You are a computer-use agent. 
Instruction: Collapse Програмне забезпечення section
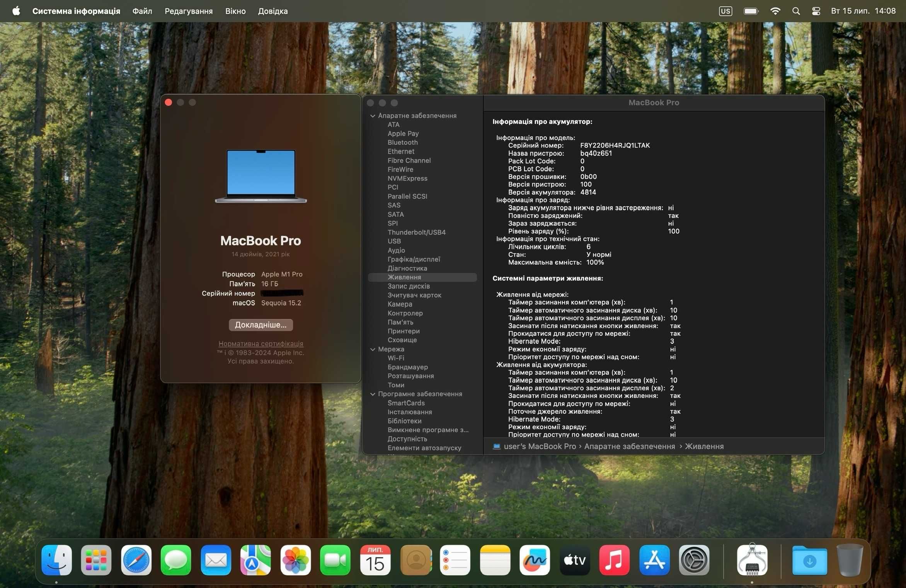(x=373, y=394)
